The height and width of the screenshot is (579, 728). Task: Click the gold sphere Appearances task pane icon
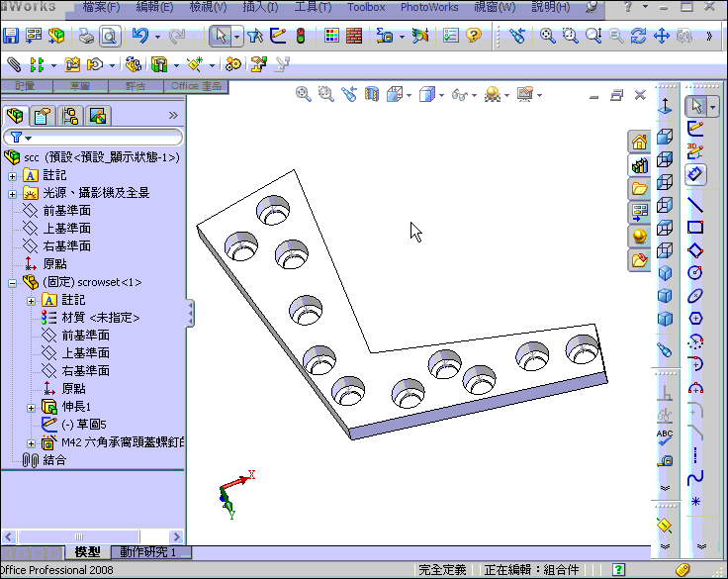tap(639, 237)
